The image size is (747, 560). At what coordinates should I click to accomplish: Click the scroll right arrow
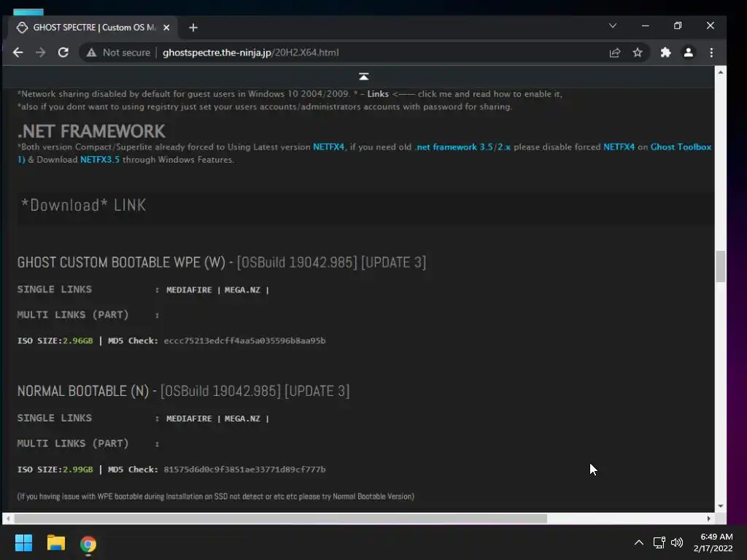(709, 518)
